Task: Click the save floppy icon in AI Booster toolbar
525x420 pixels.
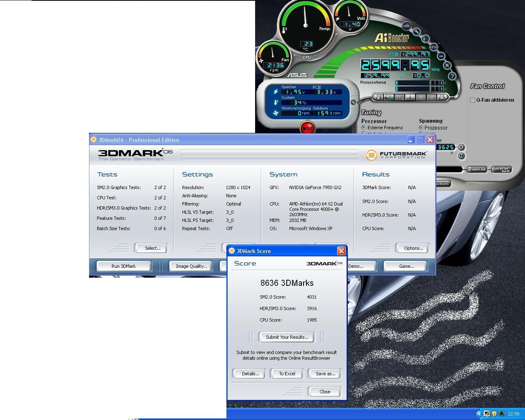Action: click(x=442, y=97)
